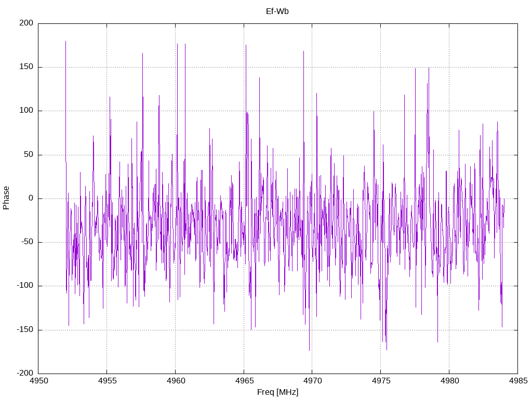
Task: Select the y-axis tick 0
Action: [31, 198]
